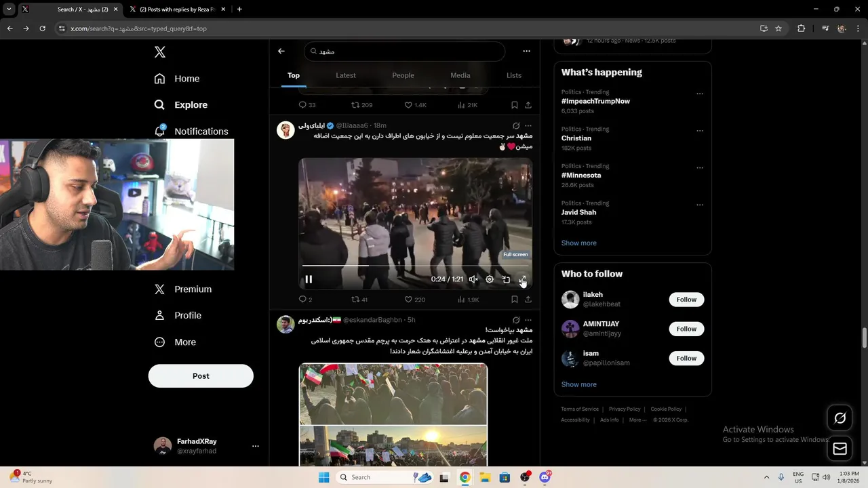Follow the ilakeh account
The image size is (868, 488).
click(686, 300)
